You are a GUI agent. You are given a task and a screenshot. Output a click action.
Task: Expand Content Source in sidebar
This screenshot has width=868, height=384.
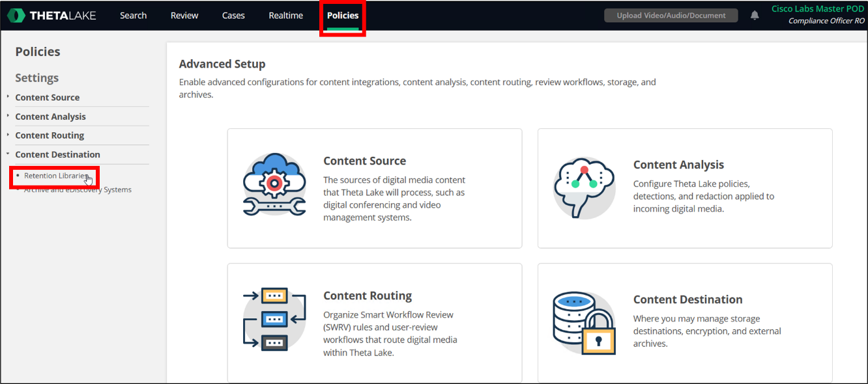point(47,98)
